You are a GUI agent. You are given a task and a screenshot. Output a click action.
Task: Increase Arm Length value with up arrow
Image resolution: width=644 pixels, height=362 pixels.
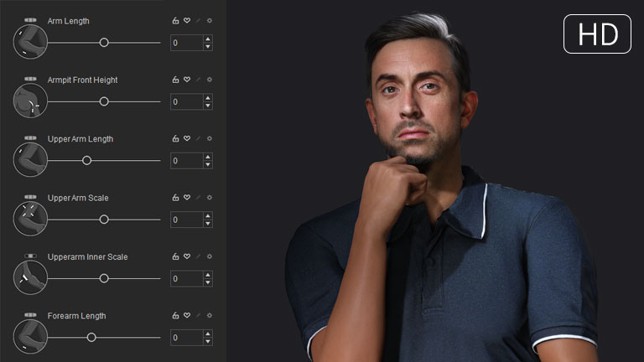208,39
